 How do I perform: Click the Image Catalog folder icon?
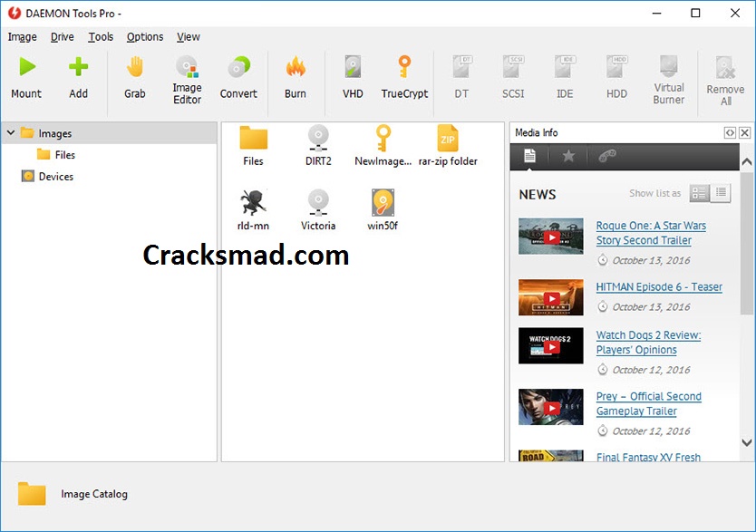[32, 493]
